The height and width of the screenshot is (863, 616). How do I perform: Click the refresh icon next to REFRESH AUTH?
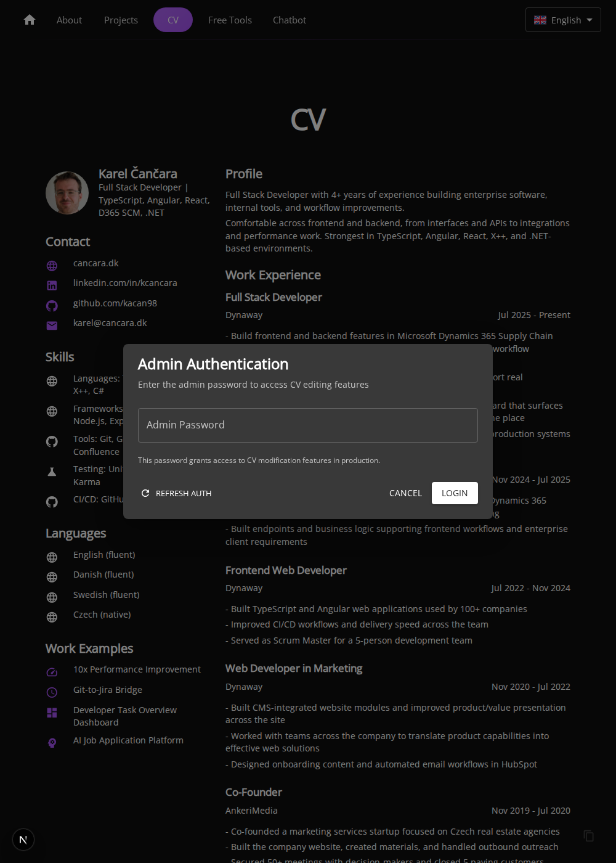145,493
